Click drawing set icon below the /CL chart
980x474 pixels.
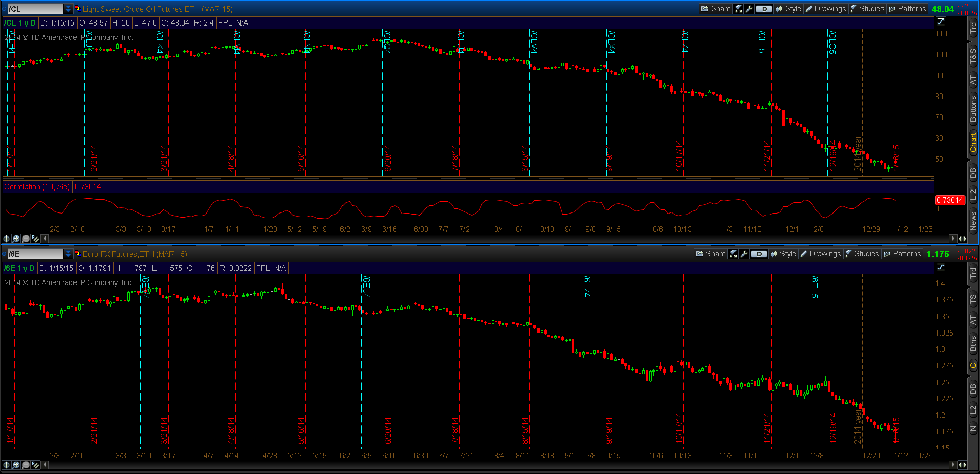35,239
